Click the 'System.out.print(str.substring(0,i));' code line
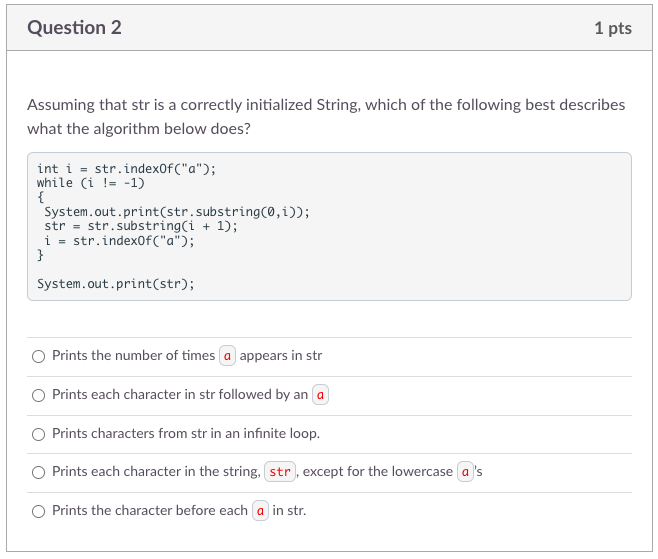Viewport: 658px width, 559px height. [x=177, y=212]
